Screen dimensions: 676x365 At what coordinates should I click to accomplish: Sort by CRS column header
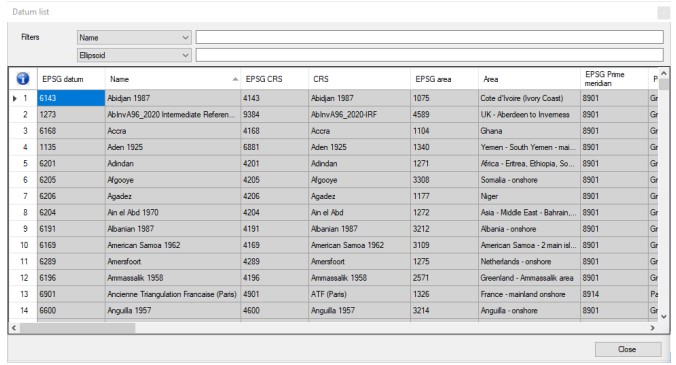[360, 79]
